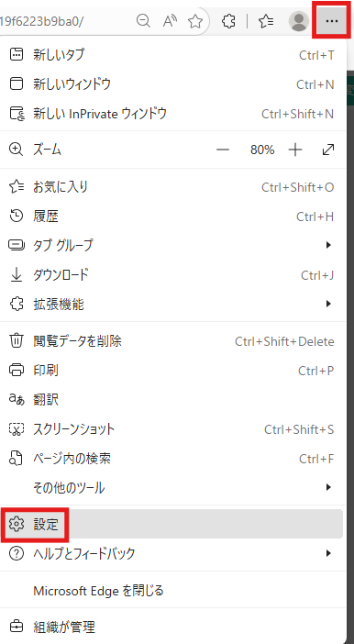Open the Extensions puzzle icon in toolbar
The width and height of the screenshot is (354, 644).
pyautogui.click(x=228, y=21)
